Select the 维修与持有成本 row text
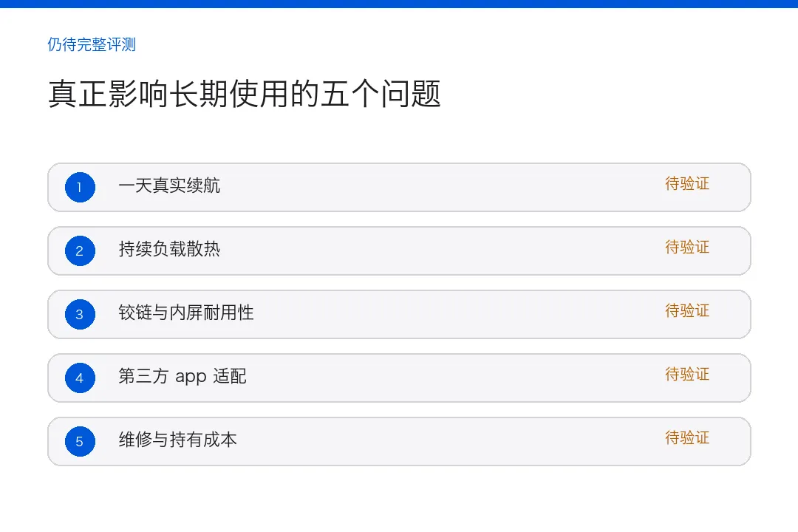Screen dimensions: 798x532 point(177,440)
